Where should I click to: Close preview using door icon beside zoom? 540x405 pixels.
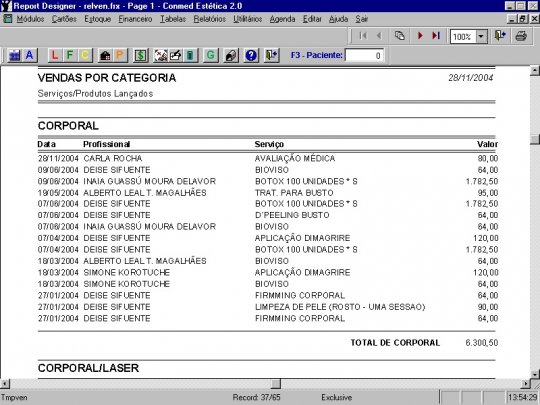(x=500, y=36)
